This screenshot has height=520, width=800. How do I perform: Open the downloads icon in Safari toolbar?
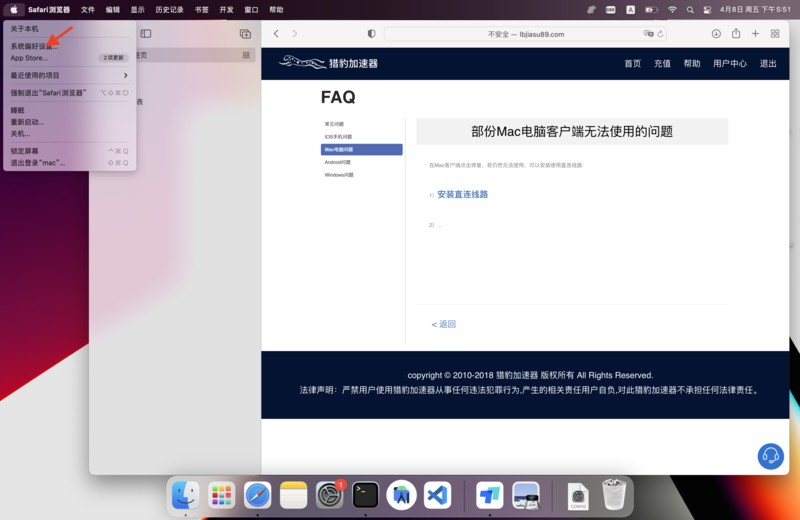pos(716,34)
